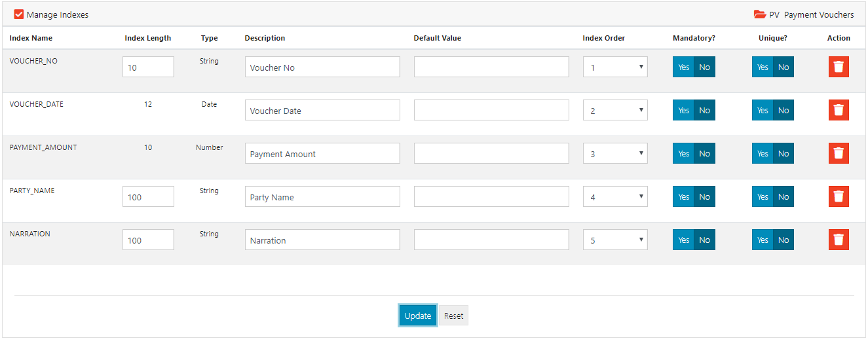Viewport: 868px width, 347px height.
Task: Focus the Voucher No description field
Action: pos(322,67)
